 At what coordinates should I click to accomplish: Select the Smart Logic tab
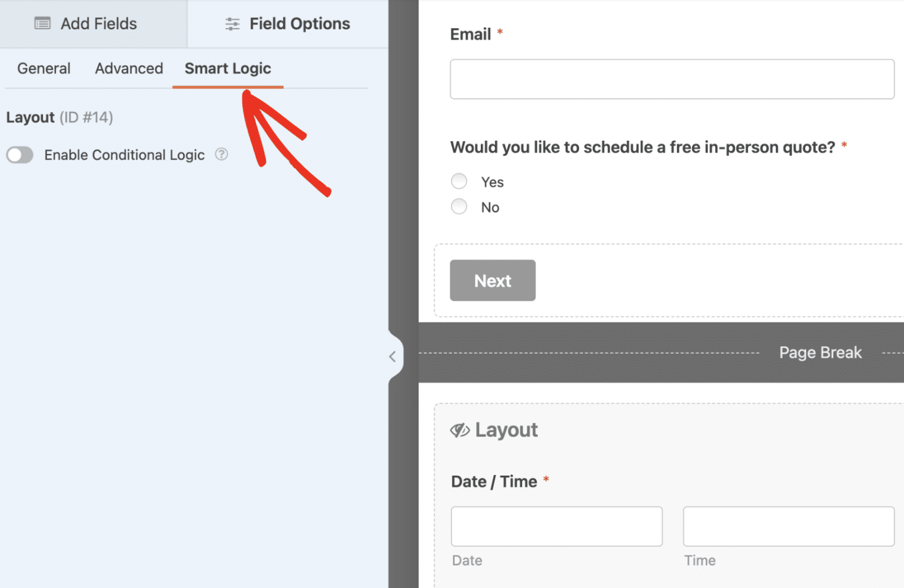click(x=228, y=68)
